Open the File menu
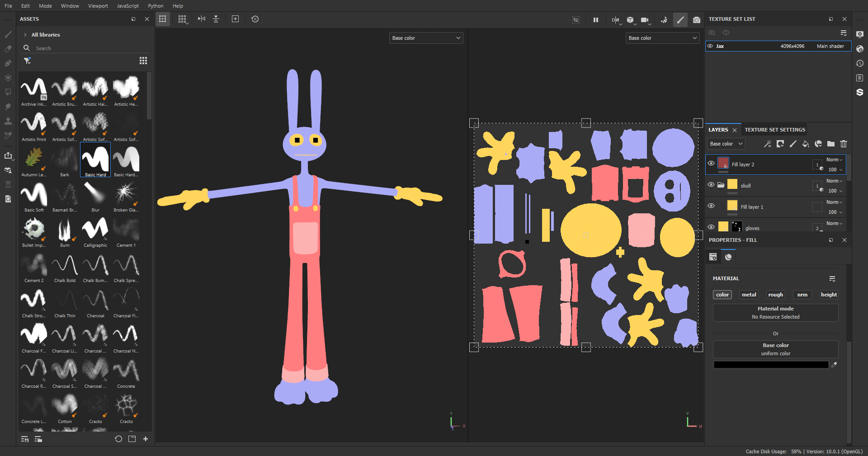This screenshot has width=868, height=456. click(8, 6)
